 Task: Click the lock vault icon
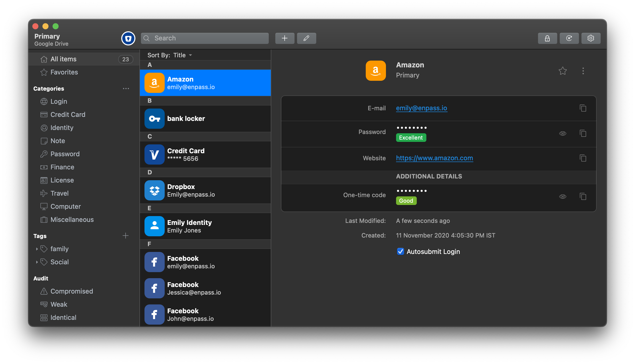547,38
